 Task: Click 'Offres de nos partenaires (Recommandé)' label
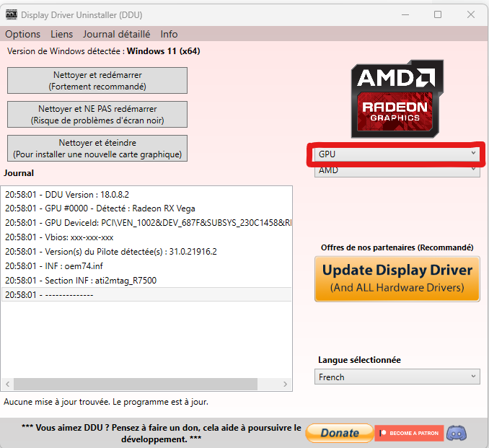coord(397,247)
